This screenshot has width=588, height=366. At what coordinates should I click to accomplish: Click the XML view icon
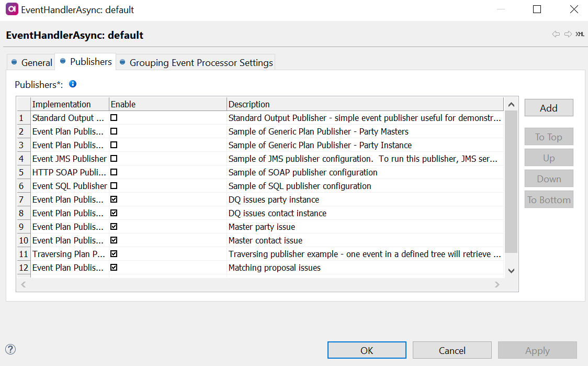coord(580,35)
